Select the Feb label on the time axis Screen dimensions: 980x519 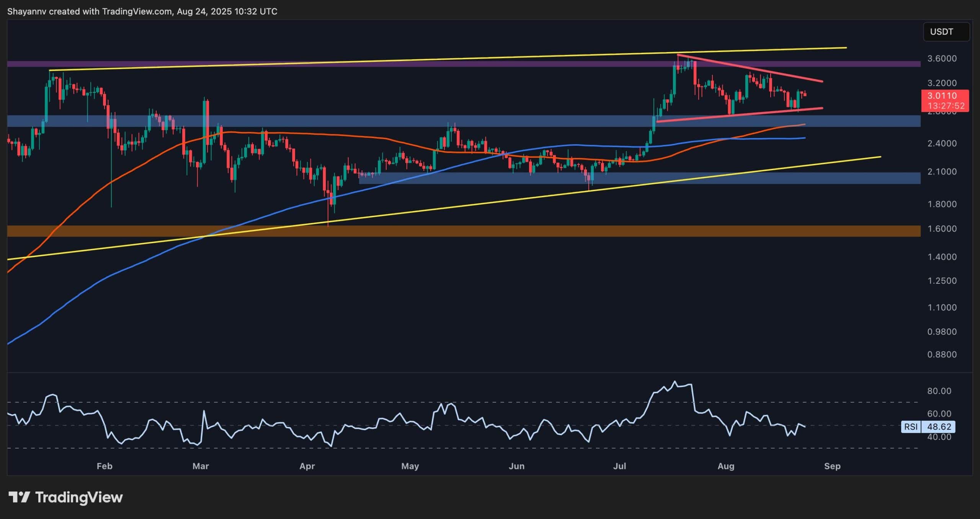tap(104, 467)
